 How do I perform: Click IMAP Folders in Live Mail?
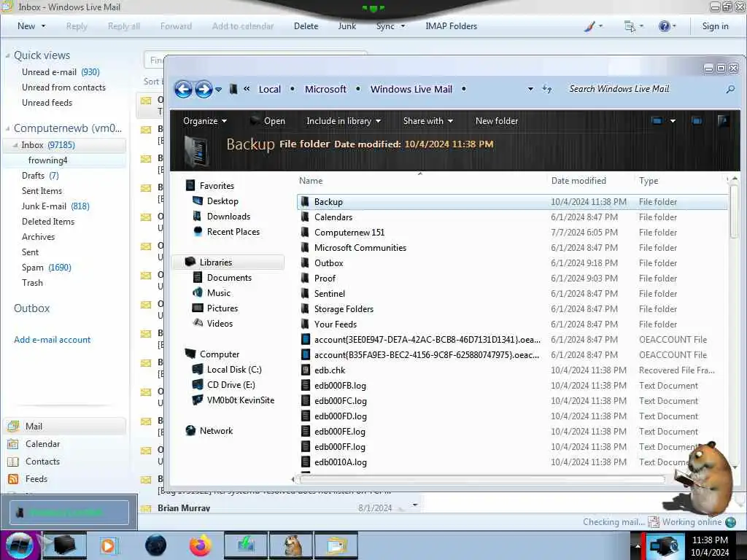pyautogui.click(x=451, y=26)
